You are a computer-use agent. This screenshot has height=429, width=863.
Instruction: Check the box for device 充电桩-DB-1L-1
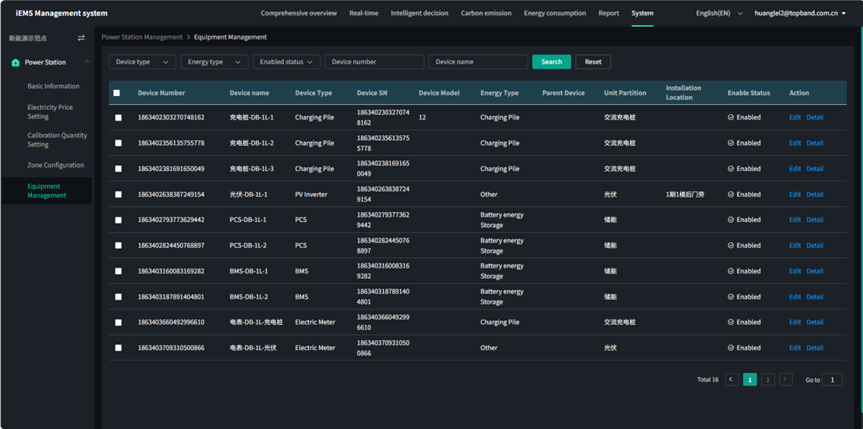click(x=118, y=117)
